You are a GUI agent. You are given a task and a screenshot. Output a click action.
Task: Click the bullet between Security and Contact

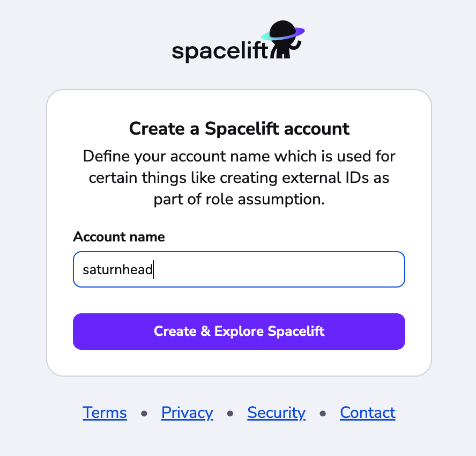pyautogui.click(x=322, y=413)
